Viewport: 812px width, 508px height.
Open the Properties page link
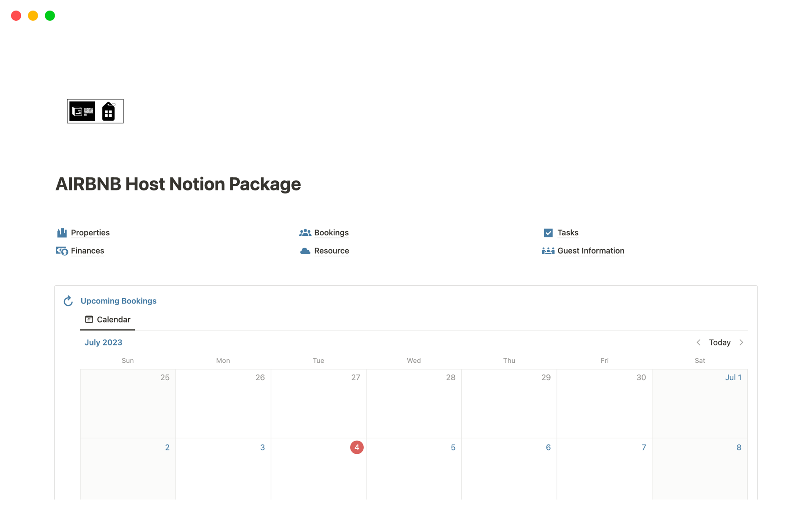(x=90, y=233)
